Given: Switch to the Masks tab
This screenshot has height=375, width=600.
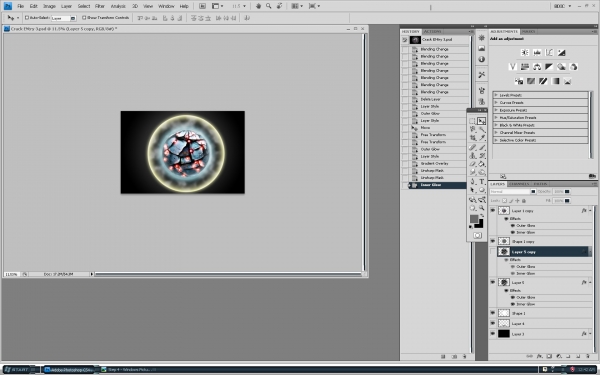Looking at the screenshot, I should (x=529, y=31).
